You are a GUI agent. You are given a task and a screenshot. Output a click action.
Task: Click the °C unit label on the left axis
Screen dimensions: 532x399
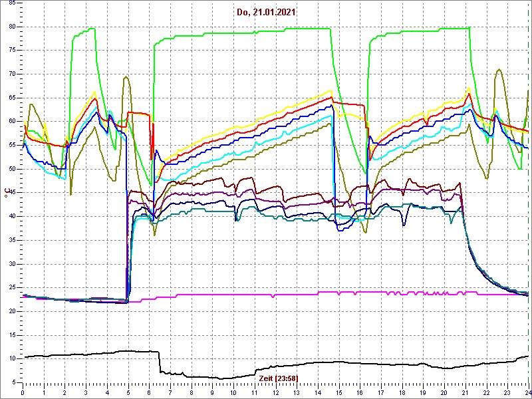click(x=7, y=193)
